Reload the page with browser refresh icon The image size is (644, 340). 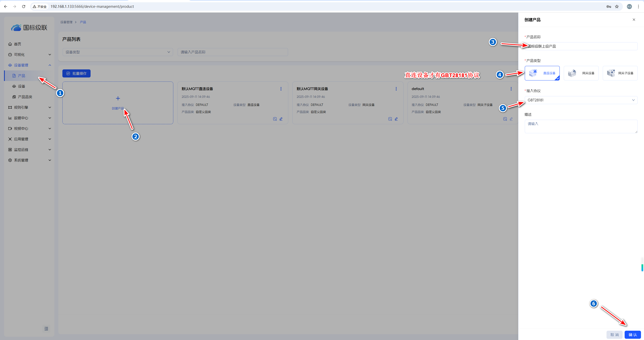24,7
